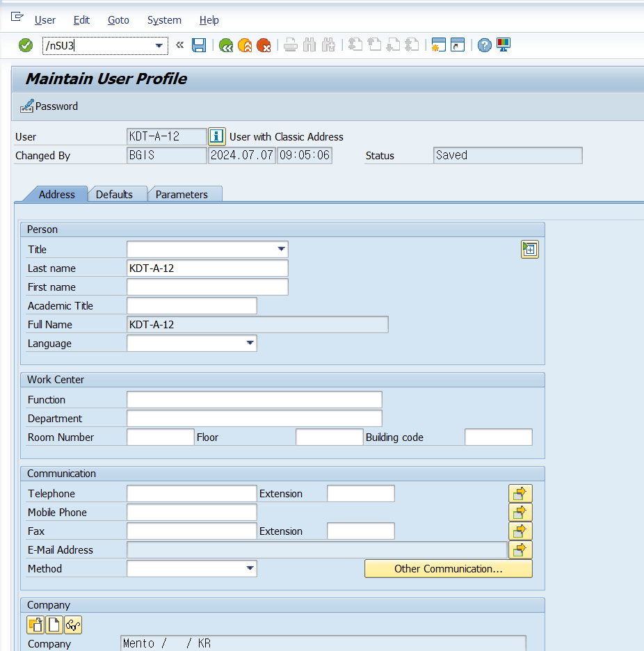644x651 pixels.
Task: Click the red Cancel icon
Action: click(264, 45)
